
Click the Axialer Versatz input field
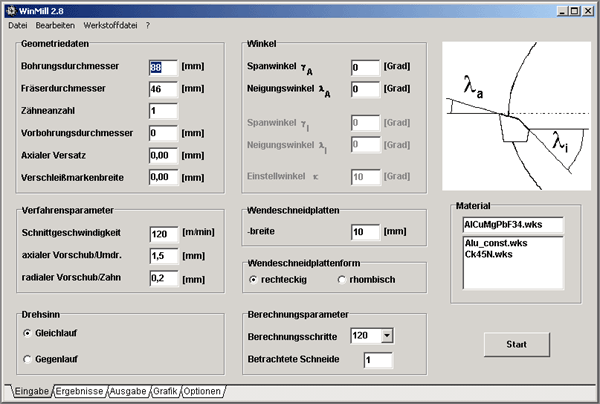[x=163, y=155]
